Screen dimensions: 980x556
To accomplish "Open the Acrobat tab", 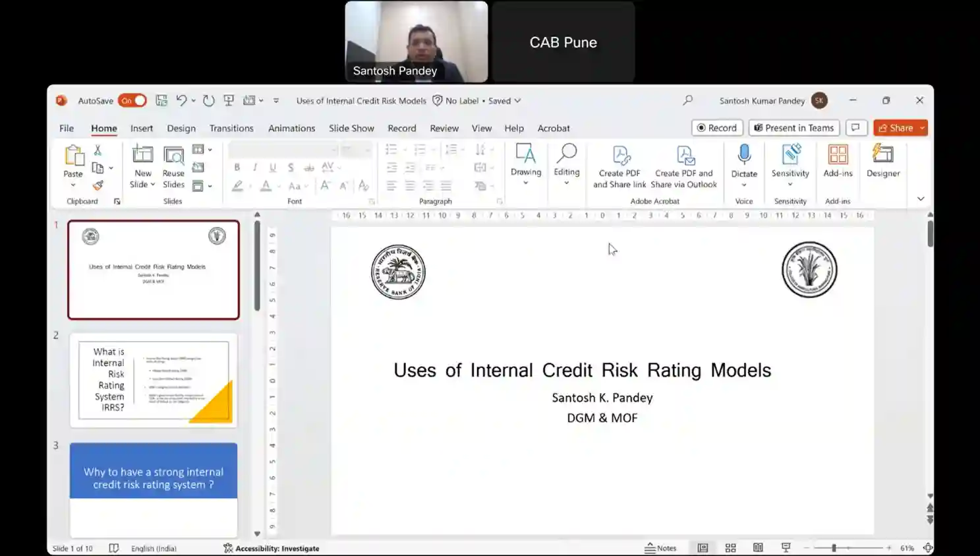I will (x=554, y=128).
